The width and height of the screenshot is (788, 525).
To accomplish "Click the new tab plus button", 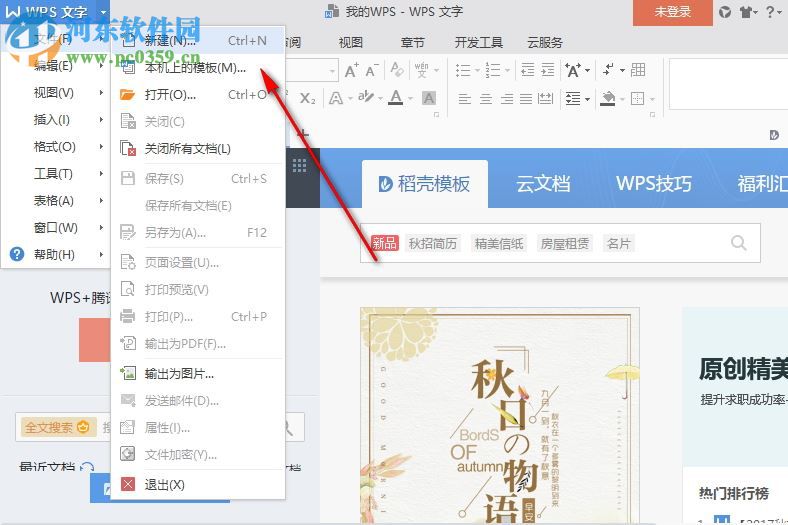I will point(303,134).
